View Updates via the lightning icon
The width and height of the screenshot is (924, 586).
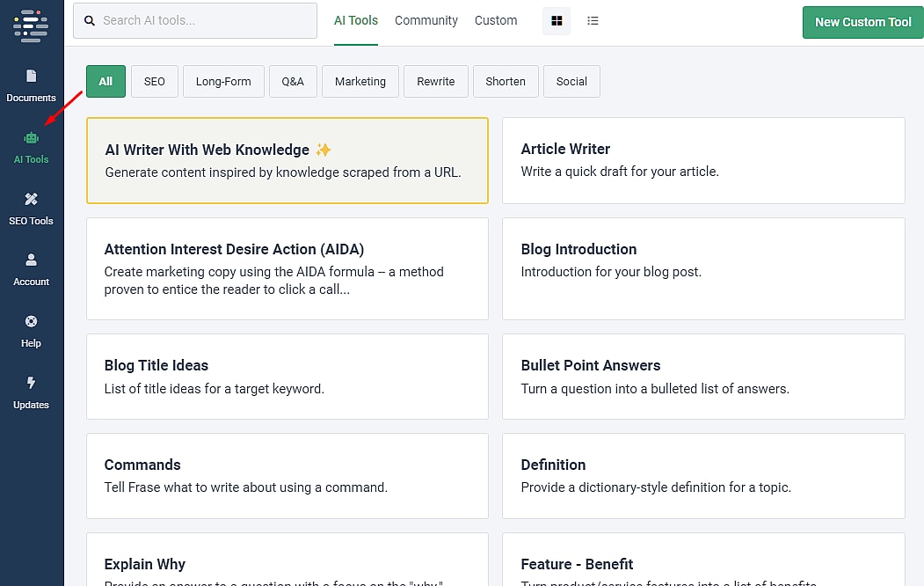[32, 383]
